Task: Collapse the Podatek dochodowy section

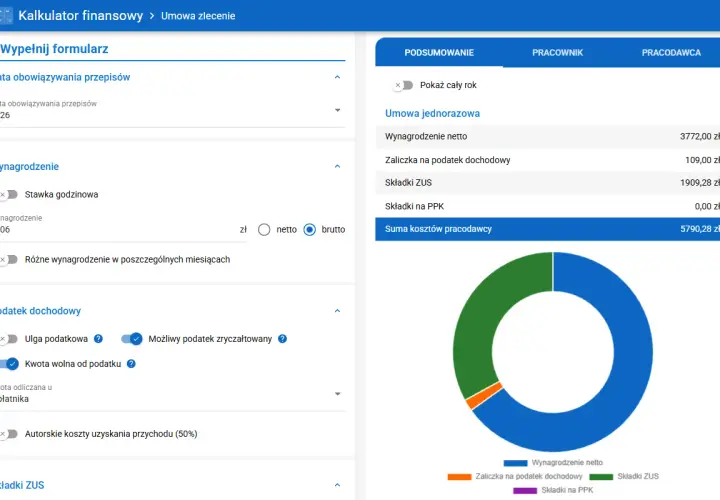Action: [x=338, y=311]
